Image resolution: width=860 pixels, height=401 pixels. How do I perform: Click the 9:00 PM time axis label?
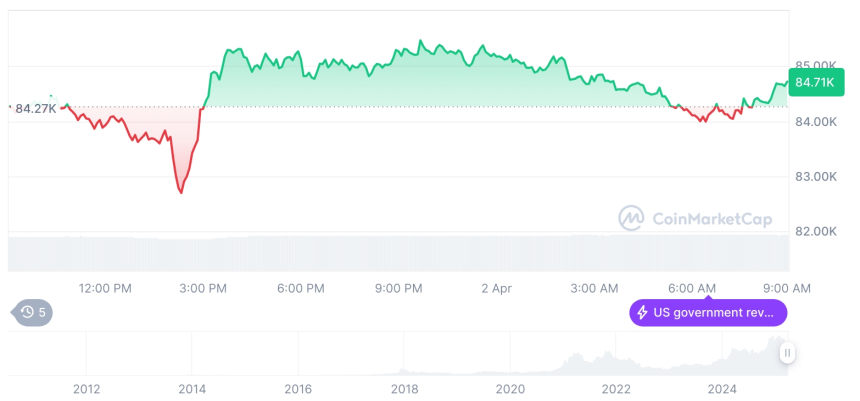pyautogui.click(x=398, y=288)
